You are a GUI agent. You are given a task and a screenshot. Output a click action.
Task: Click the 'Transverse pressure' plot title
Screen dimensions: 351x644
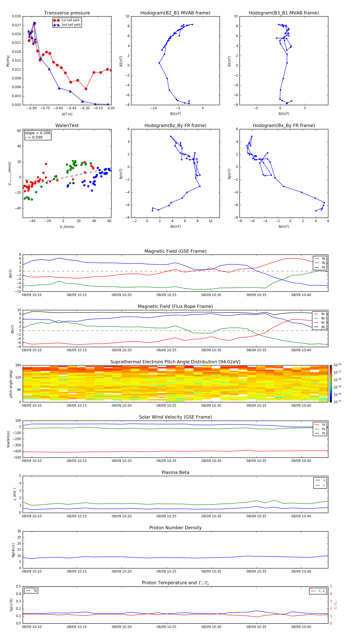[67, 13]
